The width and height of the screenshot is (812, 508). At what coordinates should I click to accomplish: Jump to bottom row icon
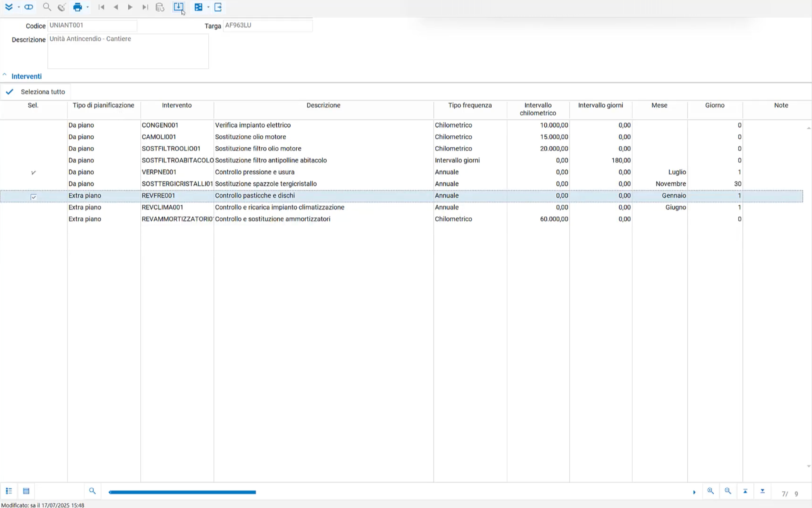tap(762, 491)
